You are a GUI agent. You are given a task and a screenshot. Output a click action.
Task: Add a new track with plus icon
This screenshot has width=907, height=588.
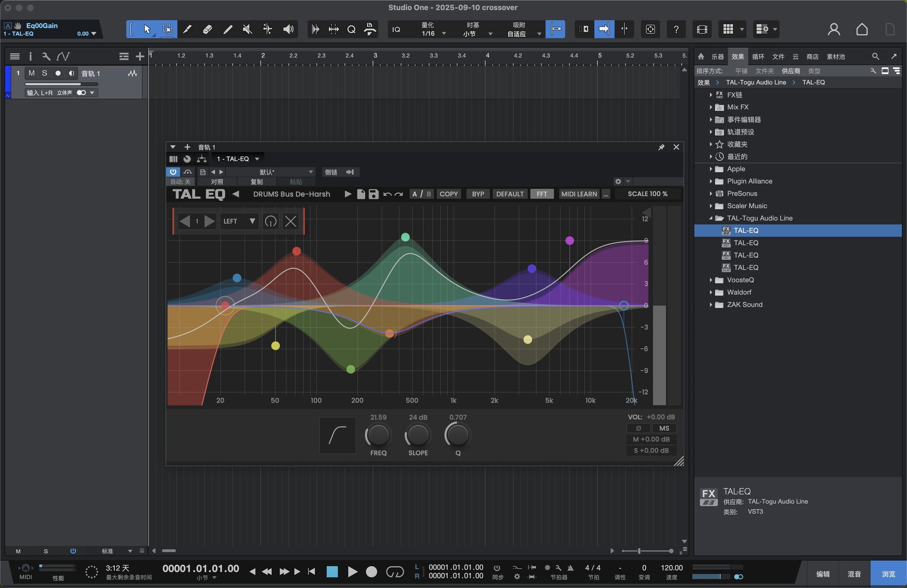point(140,56)
